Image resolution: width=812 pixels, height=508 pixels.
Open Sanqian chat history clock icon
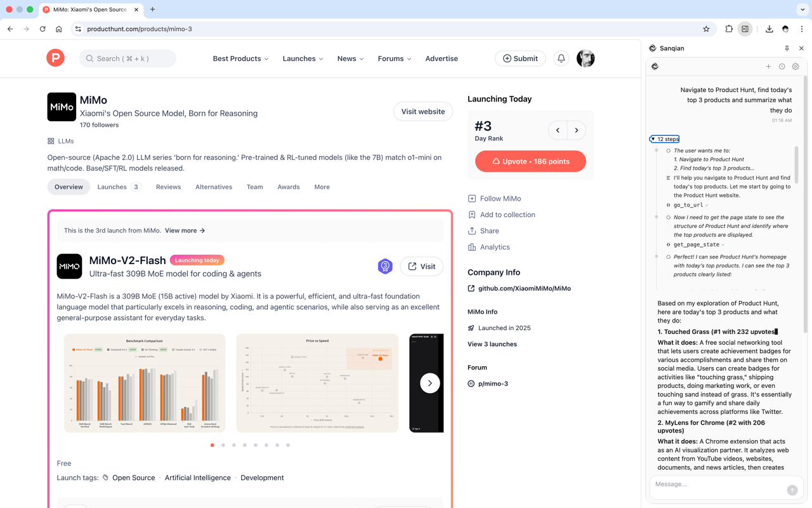(x=782, y=67)
